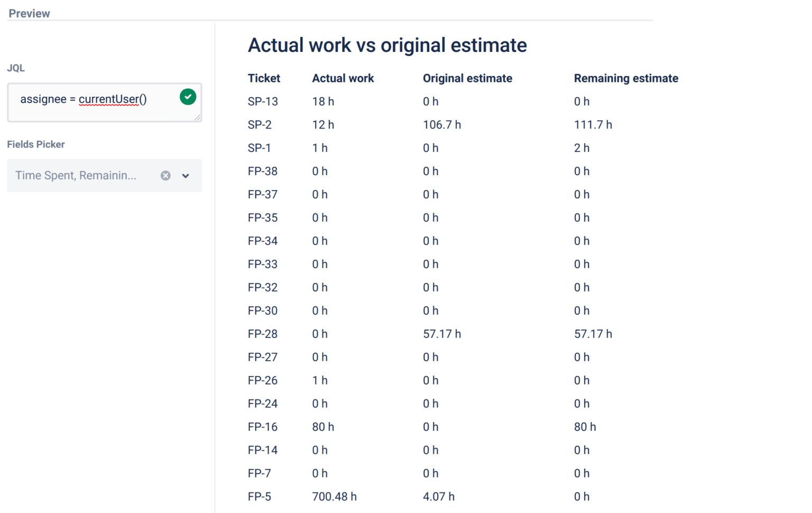This screenshot has height=513, width=812.
Task: Open ticket FP-5
Action: coord(259,496)
